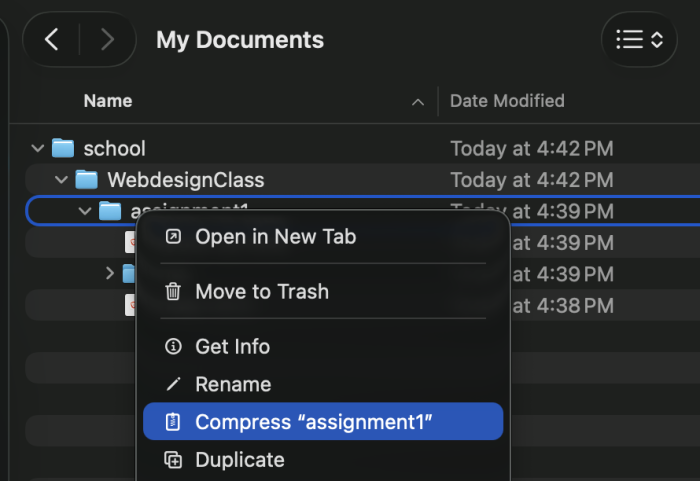This screenshot has width=700, height=481.
Task: Collapse the school folder disclosure chevron
Action: pos(38,148)
